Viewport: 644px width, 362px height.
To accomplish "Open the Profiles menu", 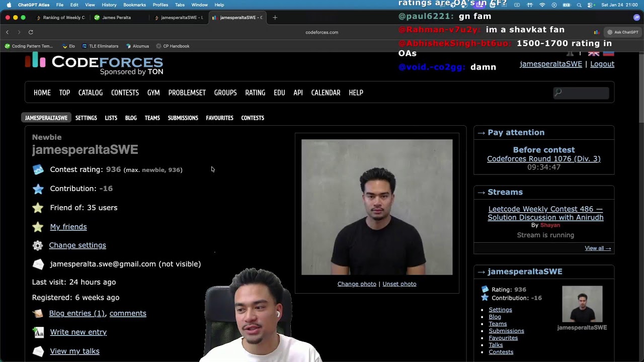I will pyautogui.click(x=160, y=5).
